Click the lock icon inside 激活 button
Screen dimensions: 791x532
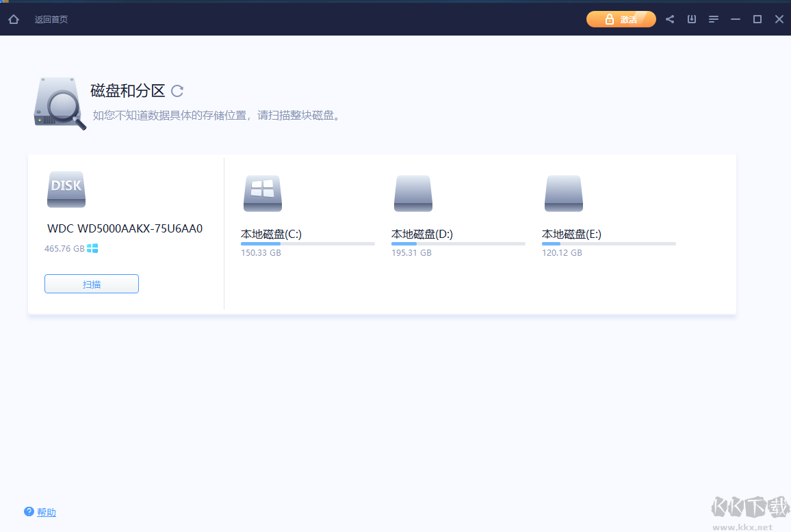click(x=611, y=19)
